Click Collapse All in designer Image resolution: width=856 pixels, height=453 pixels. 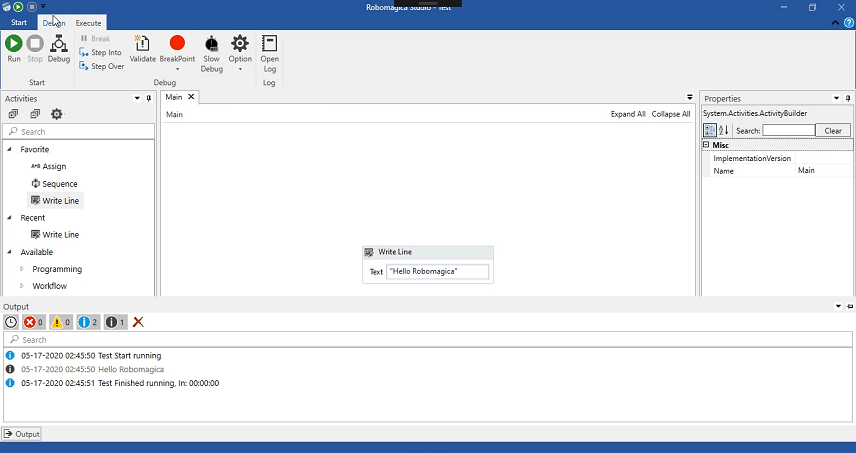pyautogui.click(x=671, y=114)
